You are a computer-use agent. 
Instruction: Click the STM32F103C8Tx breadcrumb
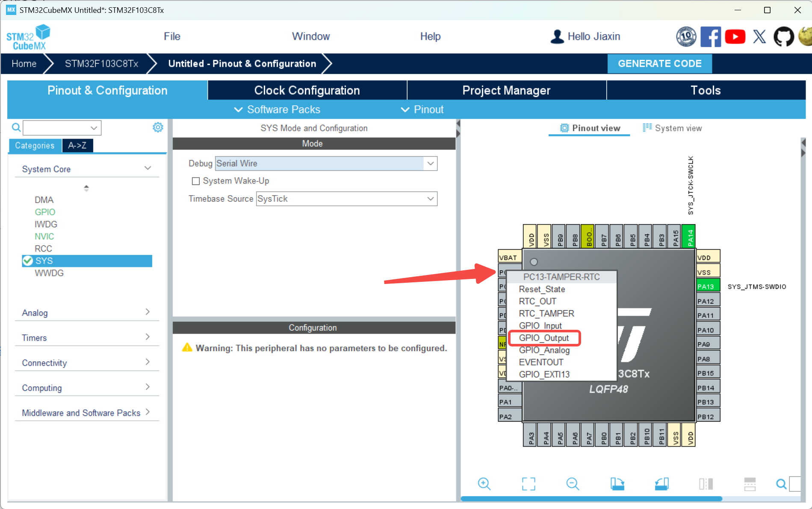(x=101, y=64)
